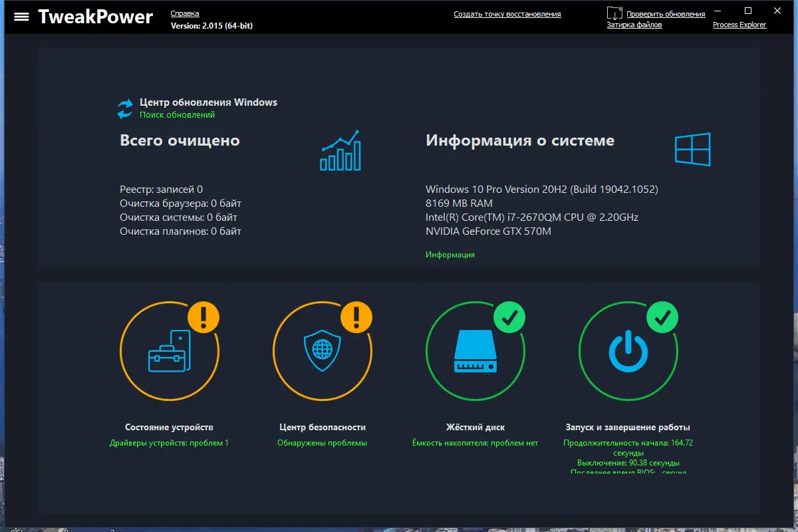The width and height of the screenshot is (798, 532).
Task: Click the TweakPower title
Action: 95,16
